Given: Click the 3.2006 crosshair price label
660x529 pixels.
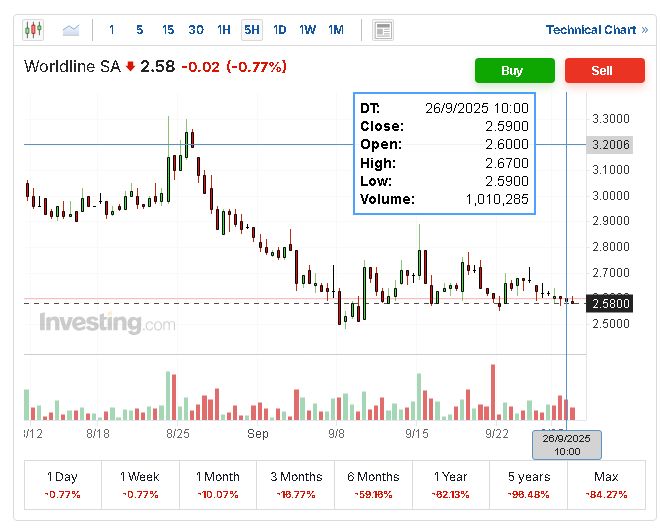Looking at the screenshot, I should point(609,145).
